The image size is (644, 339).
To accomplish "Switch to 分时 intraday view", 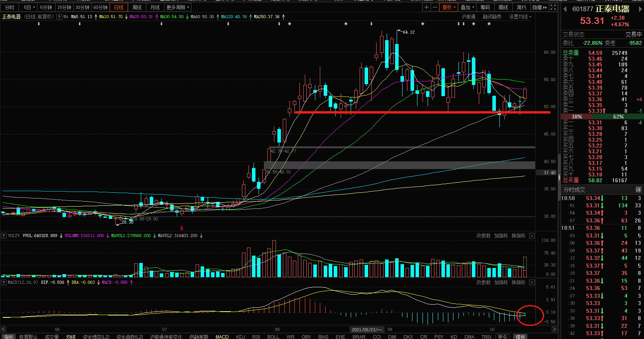I will click(x=10, y=7).
